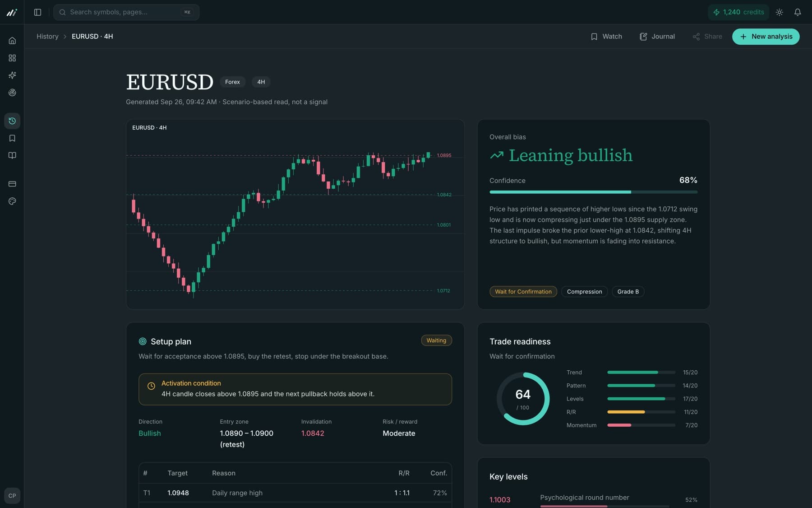Click the trending-up icon beside Leaning bullish
The image size is (812, 508).
(497, 155)
